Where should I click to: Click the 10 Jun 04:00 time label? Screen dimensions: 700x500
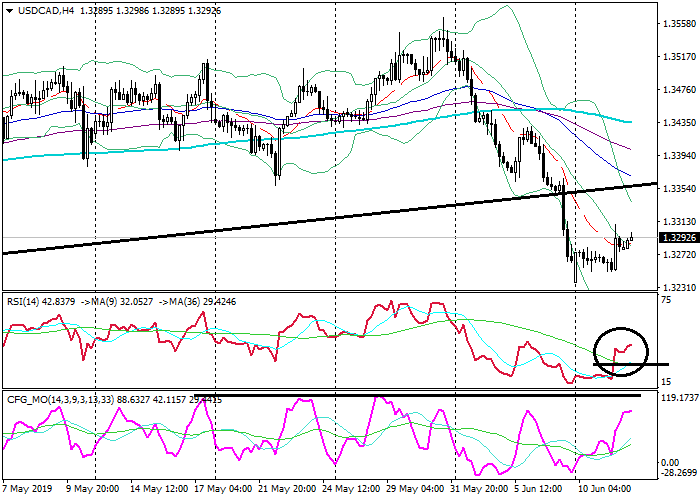pos(605,489)
